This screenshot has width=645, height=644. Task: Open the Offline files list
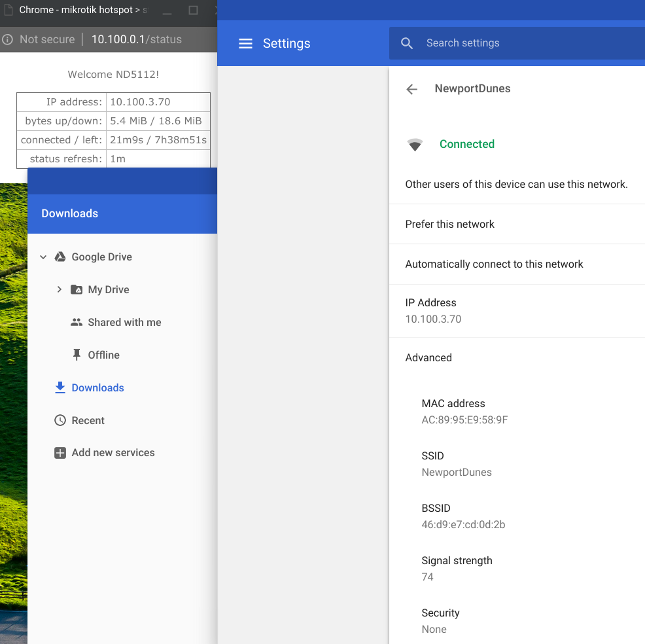click(x=103, y=355)
